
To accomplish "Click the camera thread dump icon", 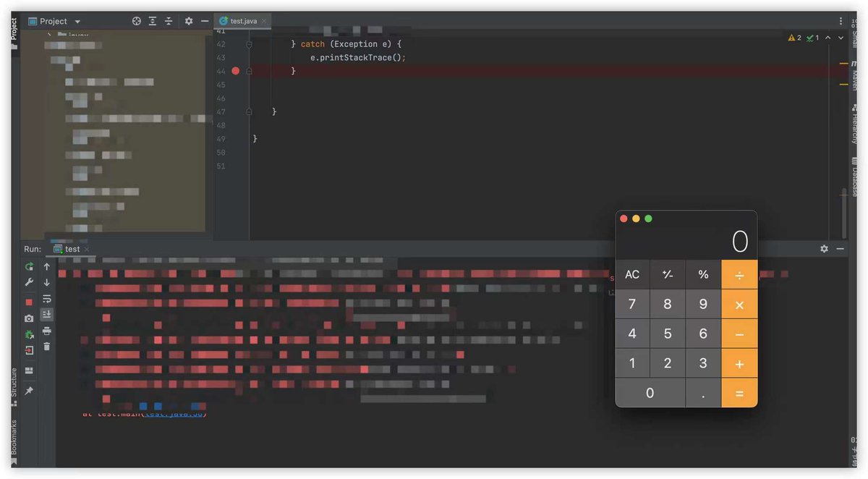I will (x=29, y=318).
